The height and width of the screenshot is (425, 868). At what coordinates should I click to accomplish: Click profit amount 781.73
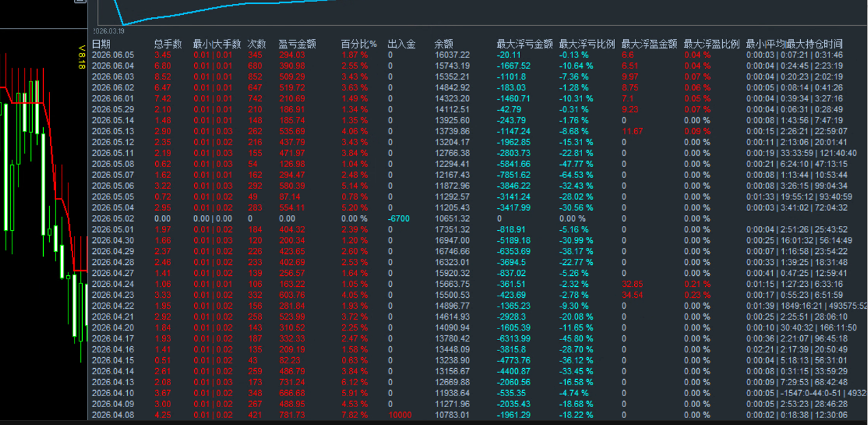click(x=291, y=415)
